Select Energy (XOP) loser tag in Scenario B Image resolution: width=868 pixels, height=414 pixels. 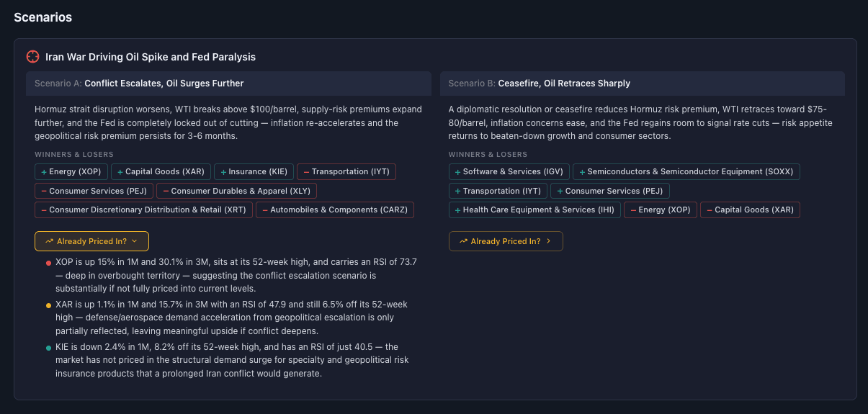point(660,210)
